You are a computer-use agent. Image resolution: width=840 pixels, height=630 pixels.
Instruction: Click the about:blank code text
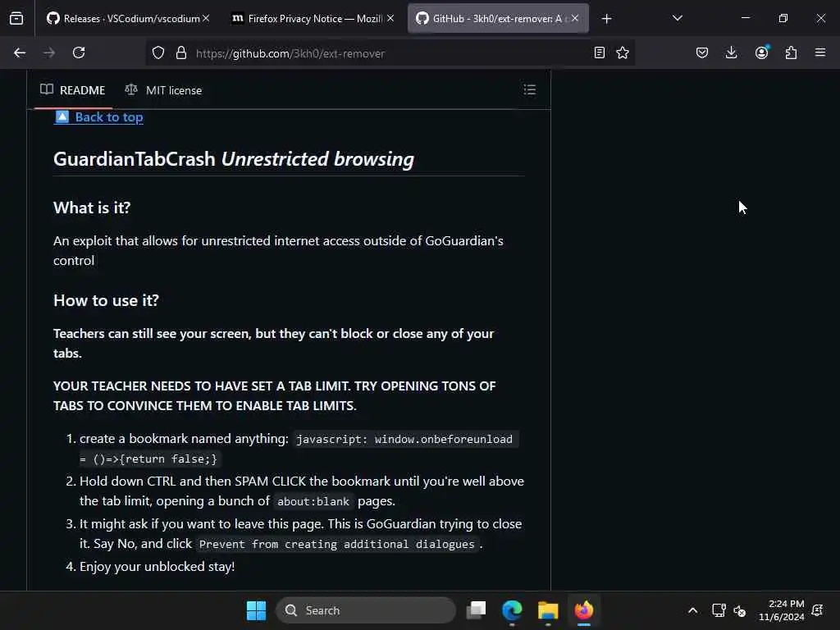[313, 502]
